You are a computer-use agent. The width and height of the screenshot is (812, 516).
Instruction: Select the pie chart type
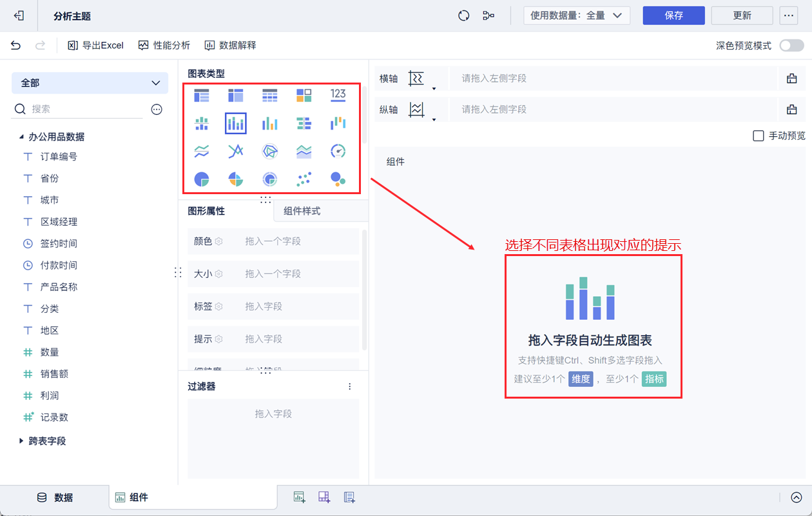202,179
